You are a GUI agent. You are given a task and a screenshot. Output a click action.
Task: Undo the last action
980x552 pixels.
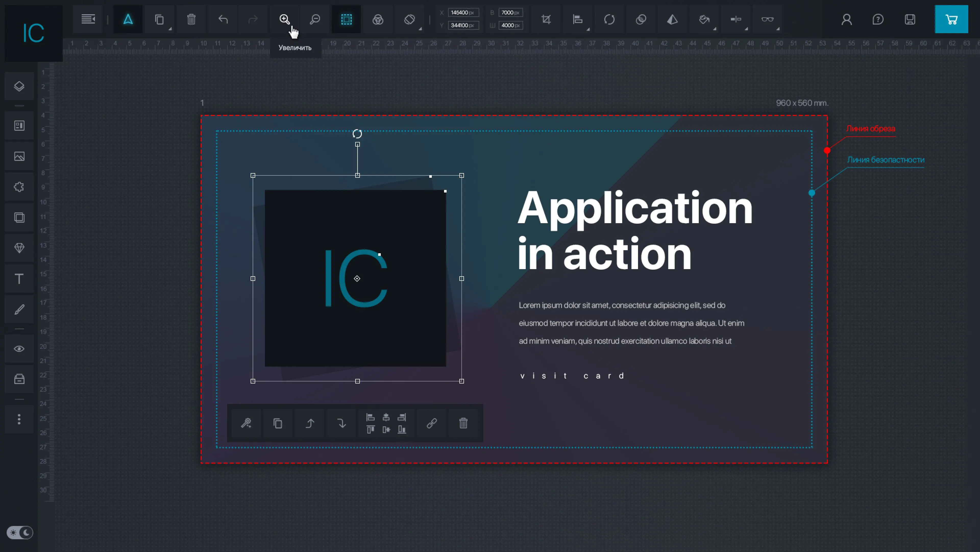[x=223, y=19]
